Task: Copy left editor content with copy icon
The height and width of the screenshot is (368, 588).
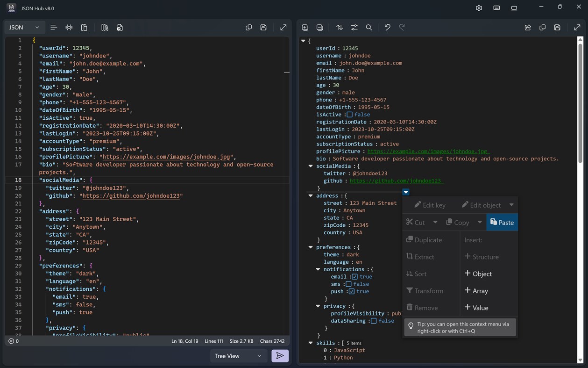Action: pos(248,28)
